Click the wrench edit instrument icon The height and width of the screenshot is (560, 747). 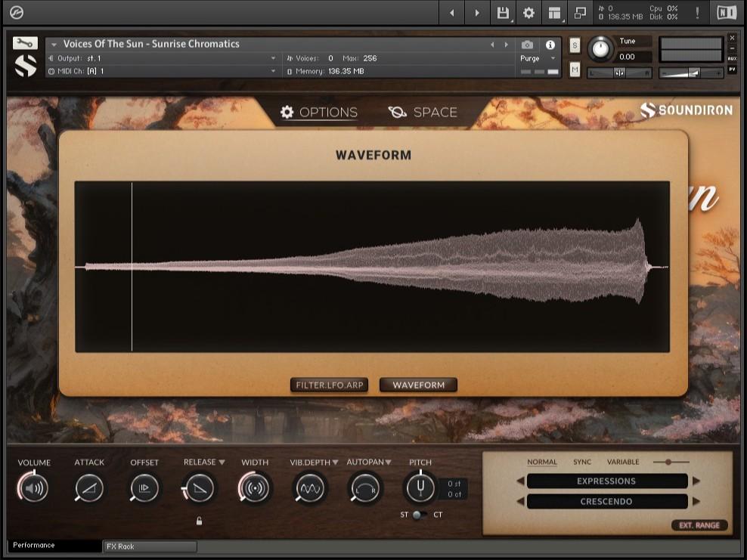(x=25, y=43)
